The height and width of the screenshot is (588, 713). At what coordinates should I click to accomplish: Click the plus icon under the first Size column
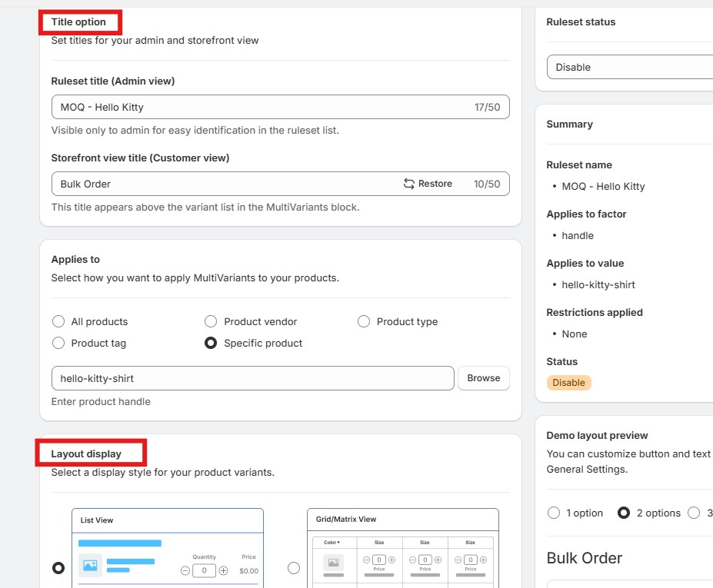click(x=392, y=560)
